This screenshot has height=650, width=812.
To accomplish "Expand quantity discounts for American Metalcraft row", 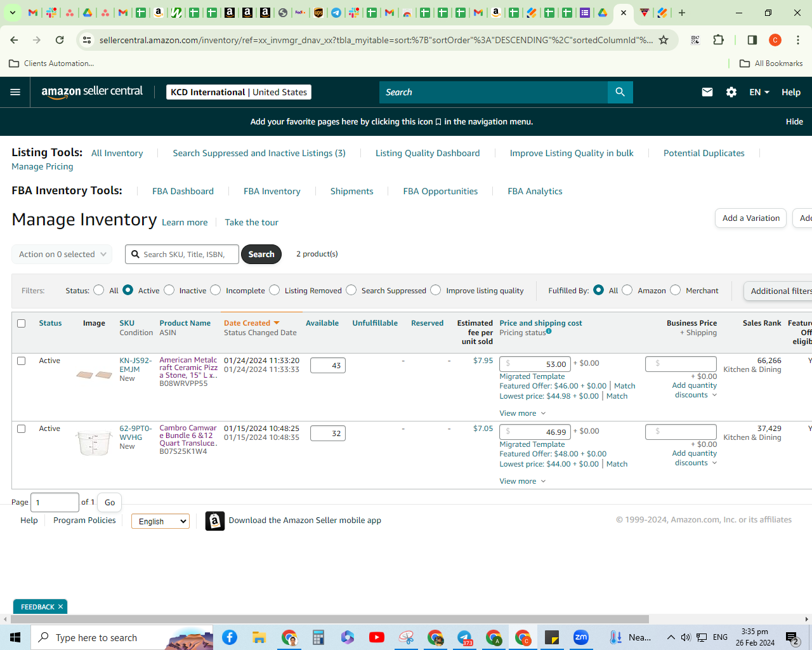I will point(695,390).
